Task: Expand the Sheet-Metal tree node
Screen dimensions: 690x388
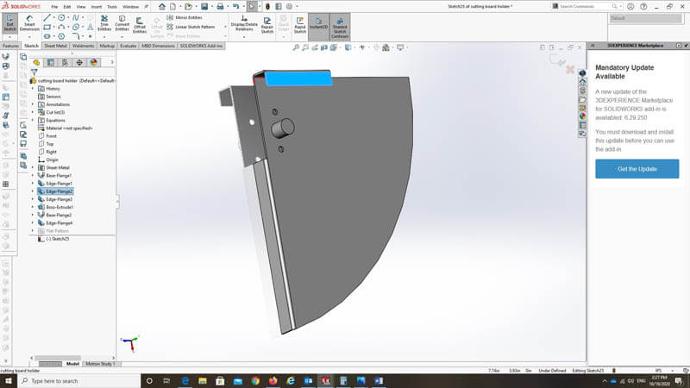Action: 33,168
